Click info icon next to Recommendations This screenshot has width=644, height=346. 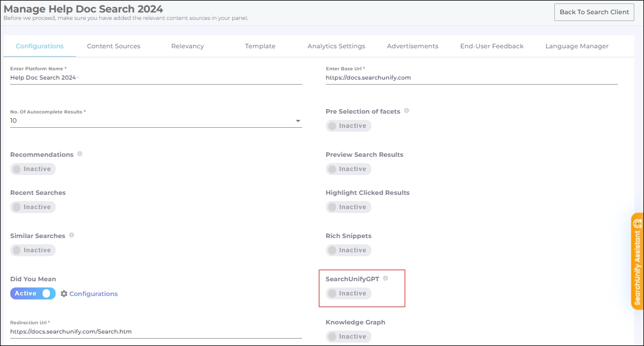click(80, 154)
